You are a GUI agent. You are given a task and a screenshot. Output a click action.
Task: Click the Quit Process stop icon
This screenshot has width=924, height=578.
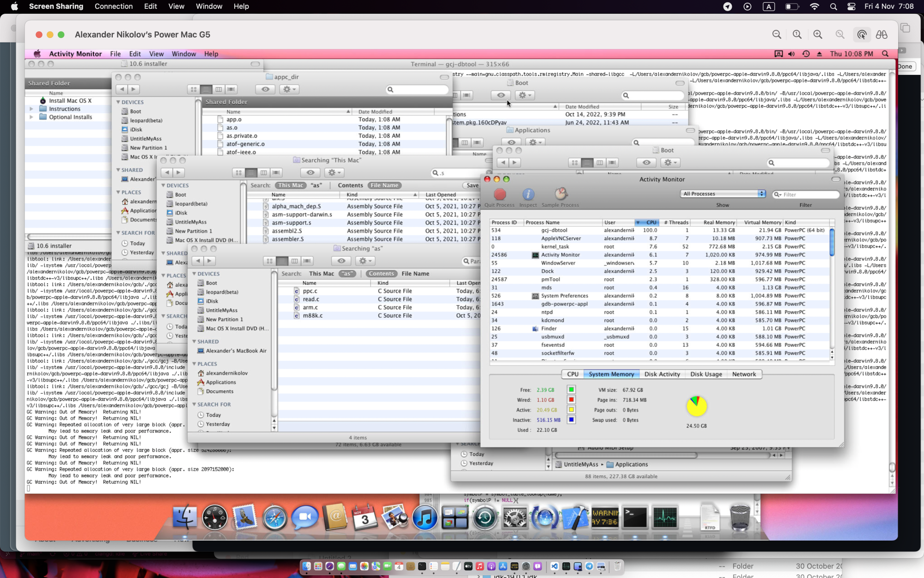click(499, 194)
